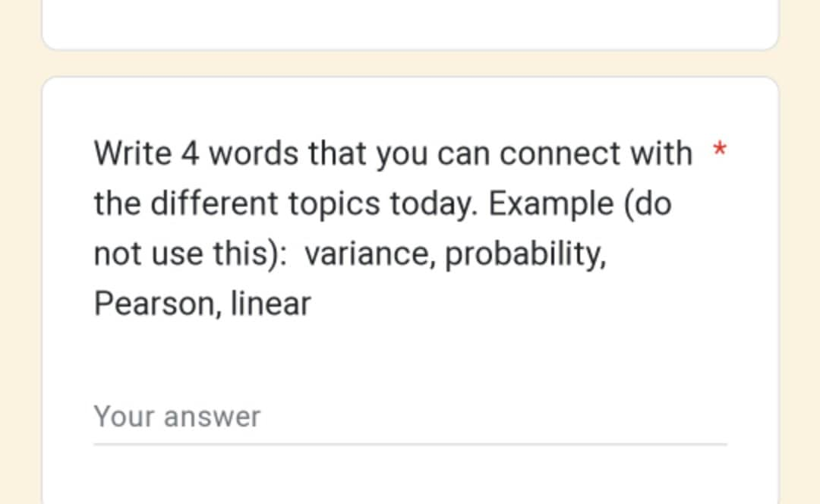The height and width of the screenshot is (504, 820).
Task: Click the second line of the question text
Action: (x=304, y=203)
